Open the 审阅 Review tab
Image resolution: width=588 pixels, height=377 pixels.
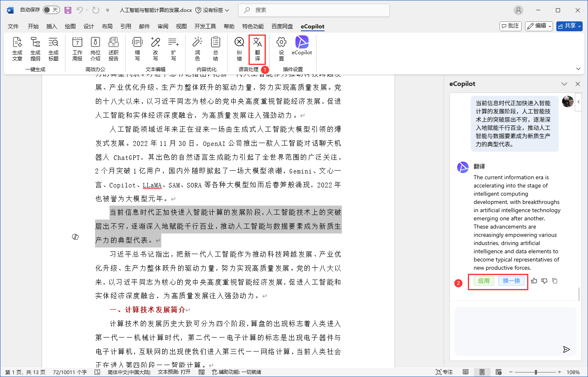(163, 26)
